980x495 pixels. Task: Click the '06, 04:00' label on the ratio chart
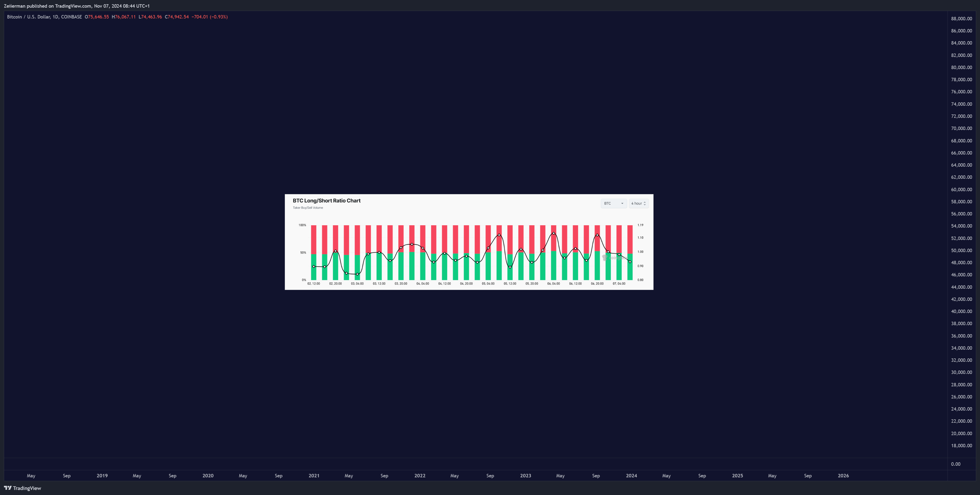point(553,283)
